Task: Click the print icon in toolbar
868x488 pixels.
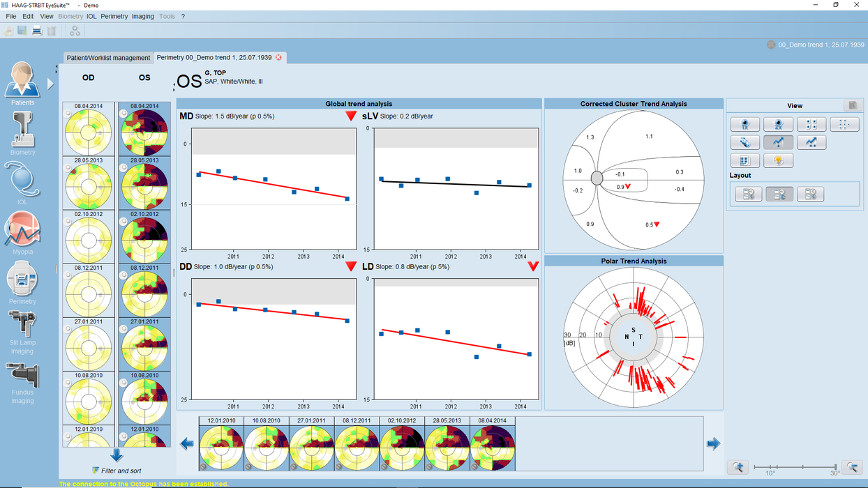Action: click(x=37, y=31)
